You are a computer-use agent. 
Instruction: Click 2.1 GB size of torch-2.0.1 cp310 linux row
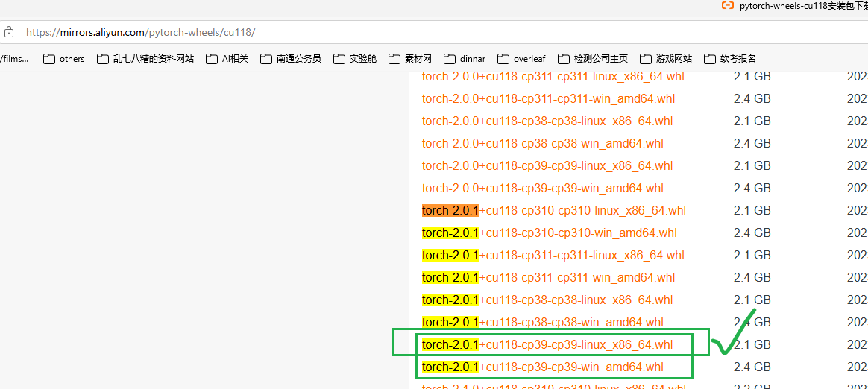(752, 210)
